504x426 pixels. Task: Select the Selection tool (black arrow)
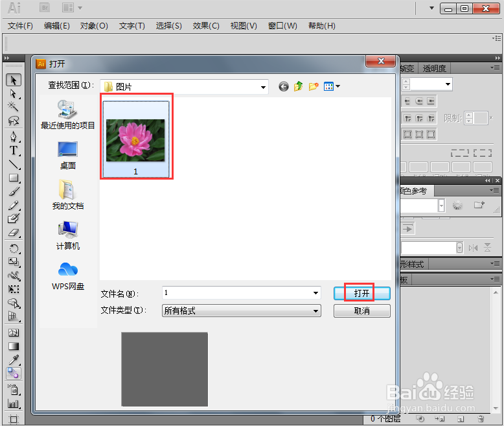pyautogui.click(x=14, y=80)
